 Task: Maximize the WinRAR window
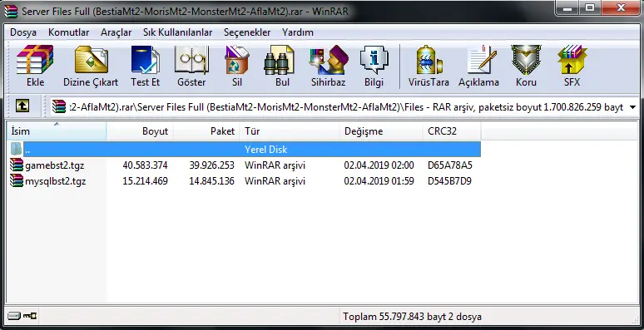(590, 7)
